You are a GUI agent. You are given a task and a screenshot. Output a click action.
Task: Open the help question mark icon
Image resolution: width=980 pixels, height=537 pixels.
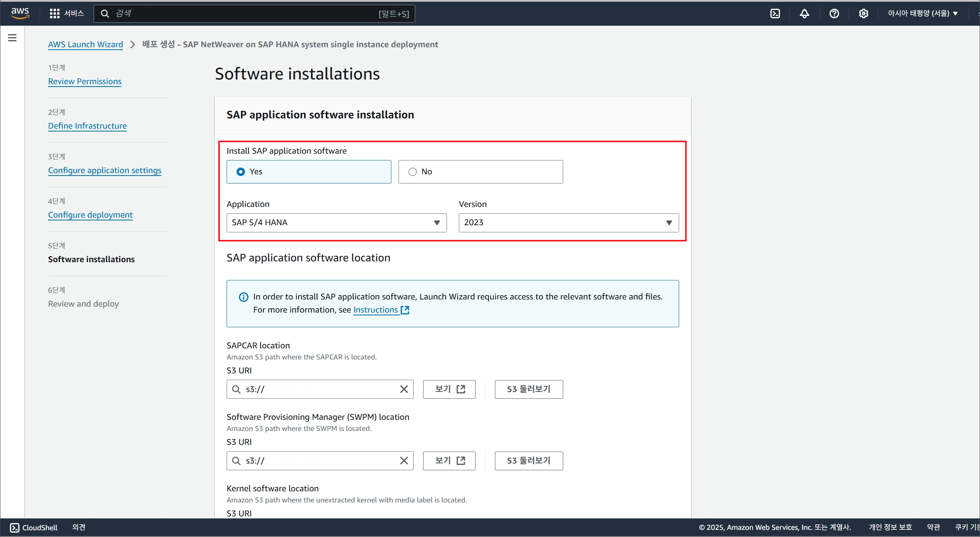click(x=834, y=14)
